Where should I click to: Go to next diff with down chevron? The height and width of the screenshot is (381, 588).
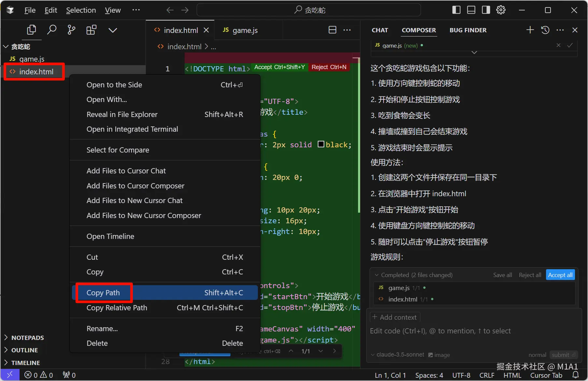coord(321,351)
